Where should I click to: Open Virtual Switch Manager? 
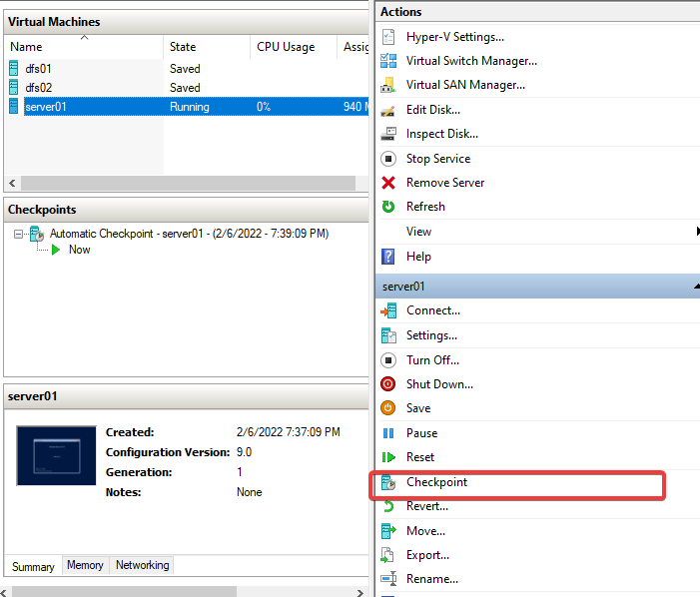point(471,61)
